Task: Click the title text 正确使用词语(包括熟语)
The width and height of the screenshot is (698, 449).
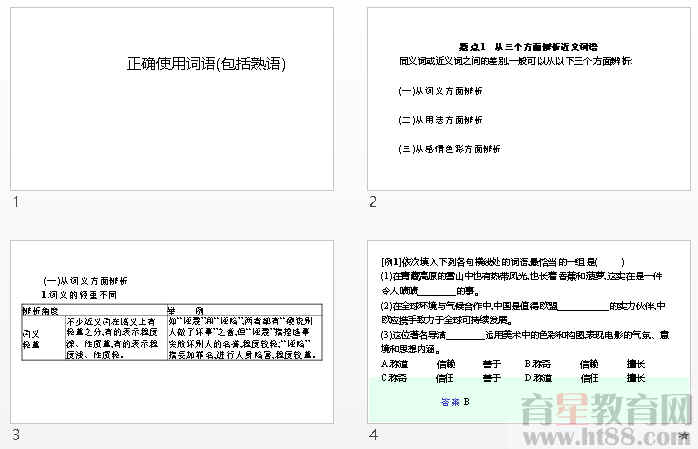Action: point(206,64)
